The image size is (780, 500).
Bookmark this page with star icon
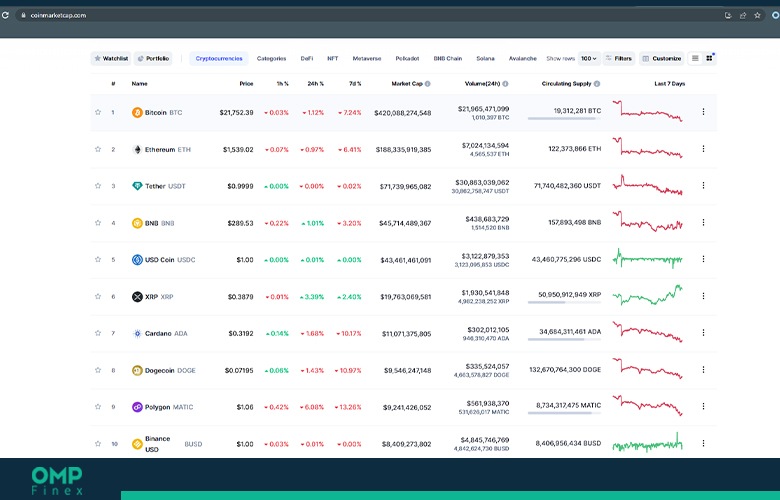pos(758,15)
